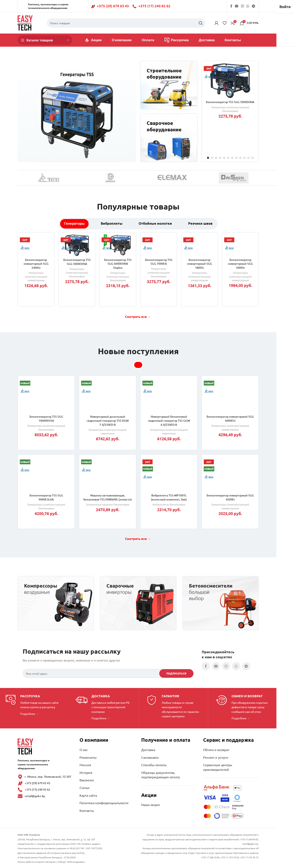Click the ELEMAX brand logo
The image size is (294, 868).
(172, 178)
